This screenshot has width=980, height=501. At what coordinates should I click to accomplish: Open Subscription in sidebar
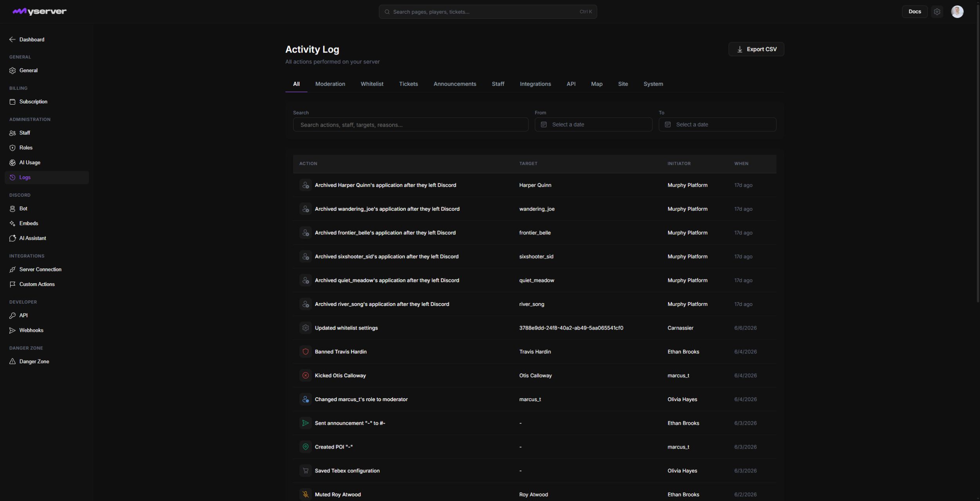47,102
